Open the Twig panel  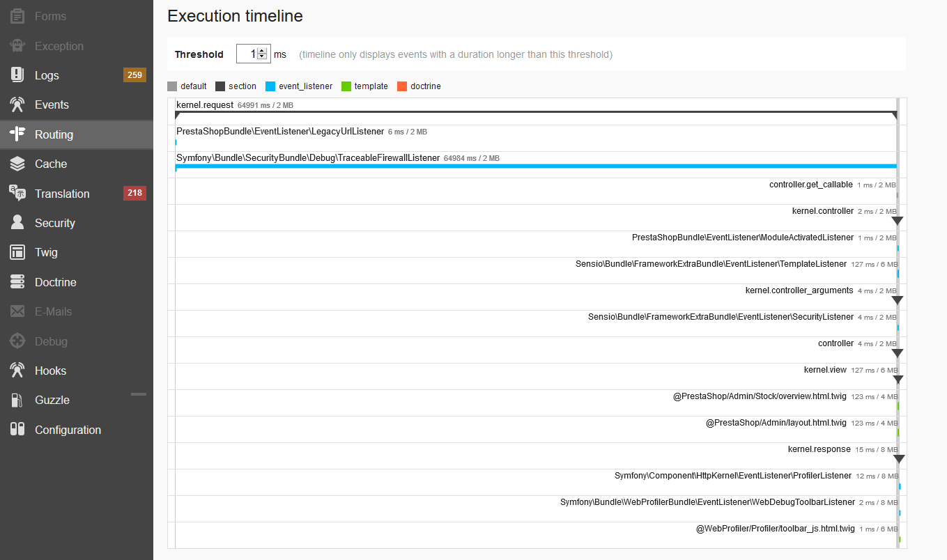(77, 252)
